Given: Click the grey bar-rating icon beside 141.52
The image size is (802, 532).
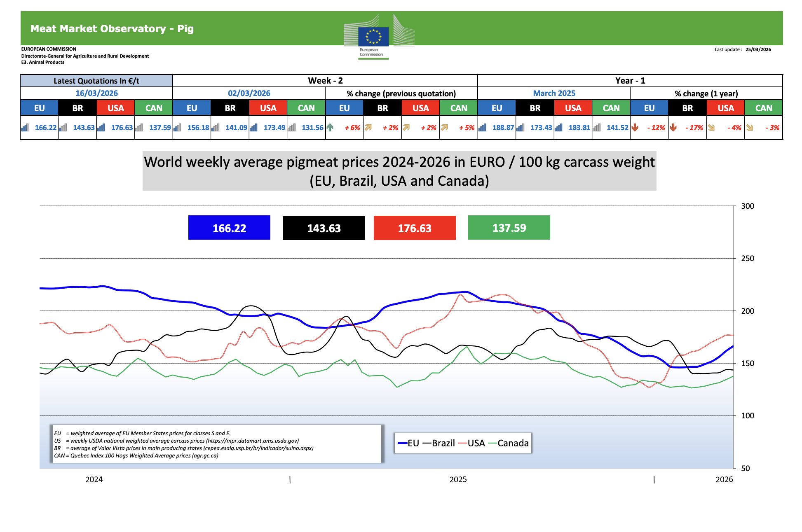Looking at the screenshot, I should click(x=596, y=128).
